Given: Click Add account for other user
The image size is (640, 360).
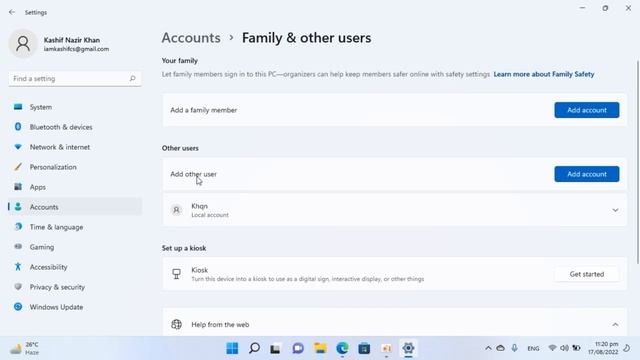Looking at the screenshot, I should (x=587, y=174).
